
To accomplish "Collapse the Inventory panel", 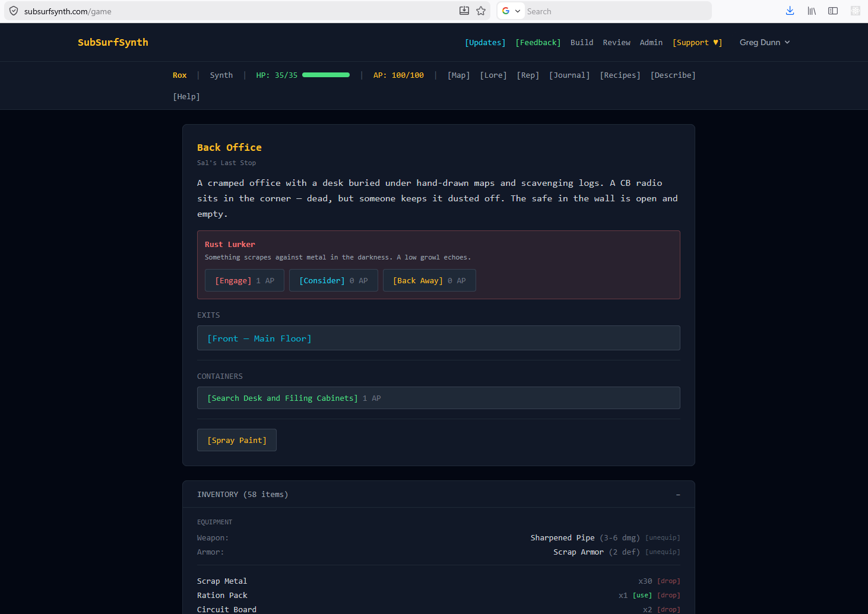I will pyautogui.click(x=677, y=495).
